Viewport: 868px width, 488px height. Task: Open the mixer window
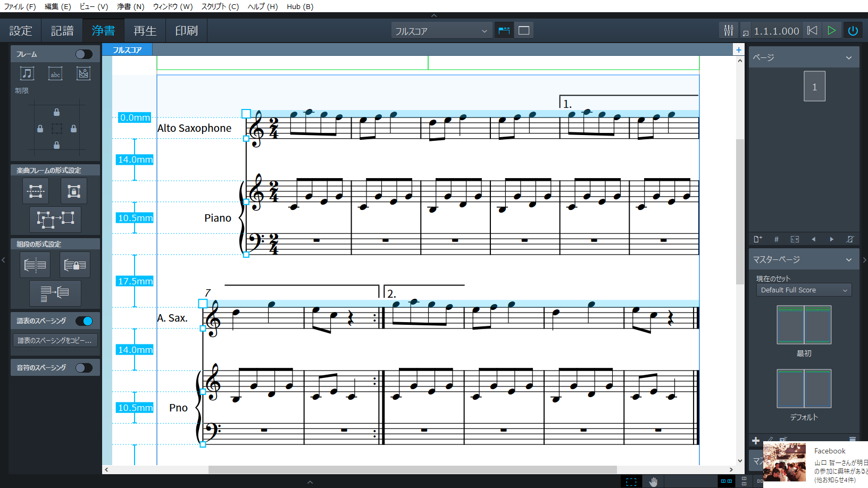[x=728, y=30]
